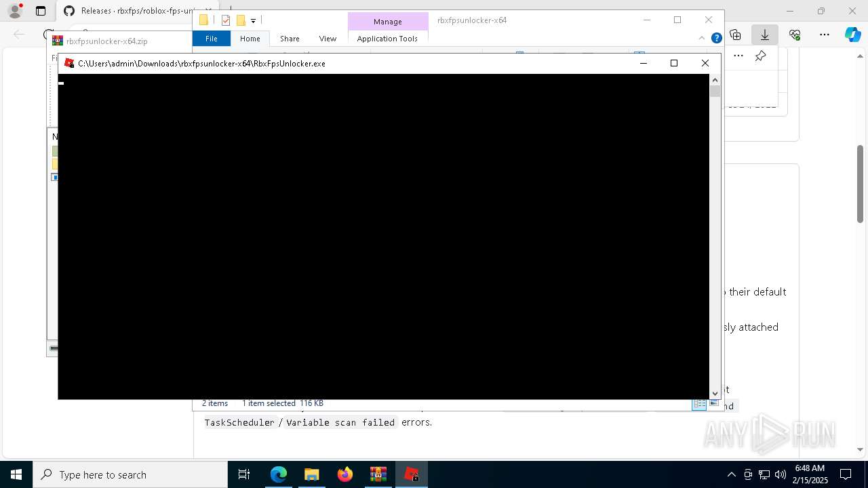Open more options in Downloads flyout
Viewport: 868px width, 488px height.
pyautogui.click(x=738, y=56)
